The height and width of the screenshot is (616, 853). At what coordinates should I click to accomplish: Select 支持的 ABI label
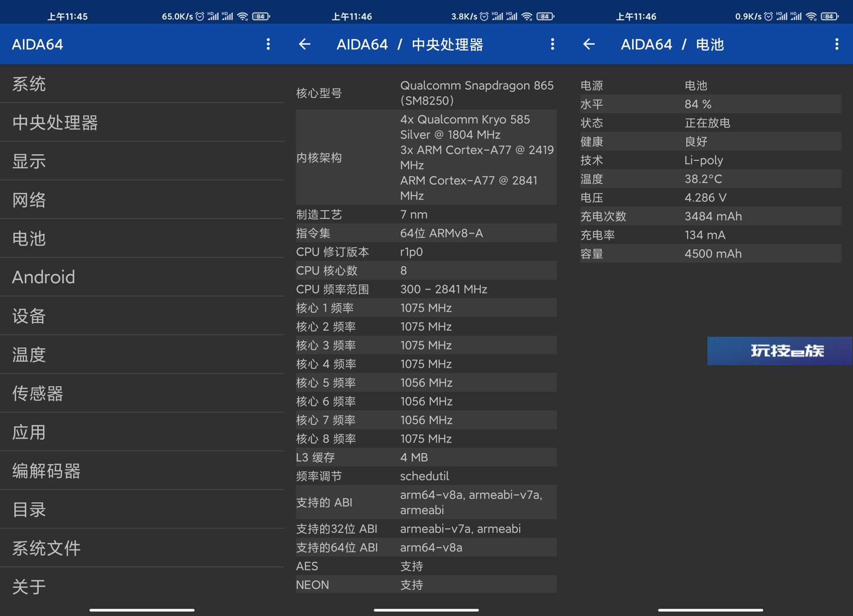tap(324, 502)
